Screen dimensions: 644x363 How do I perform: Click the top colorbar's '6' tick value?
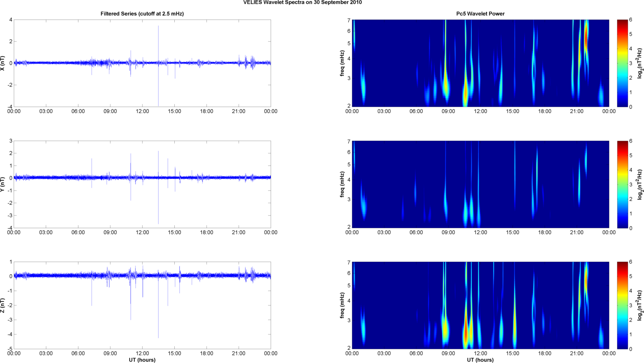pos(630,20)
